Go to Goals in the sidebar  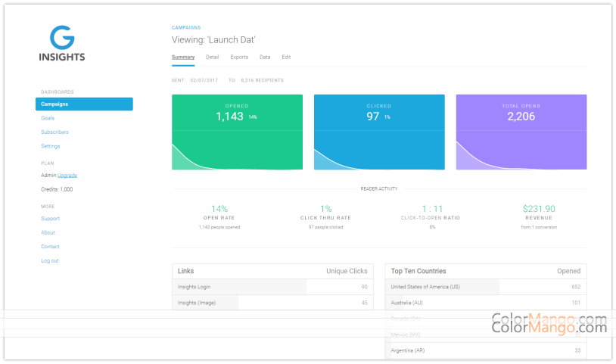pos(48,118)
